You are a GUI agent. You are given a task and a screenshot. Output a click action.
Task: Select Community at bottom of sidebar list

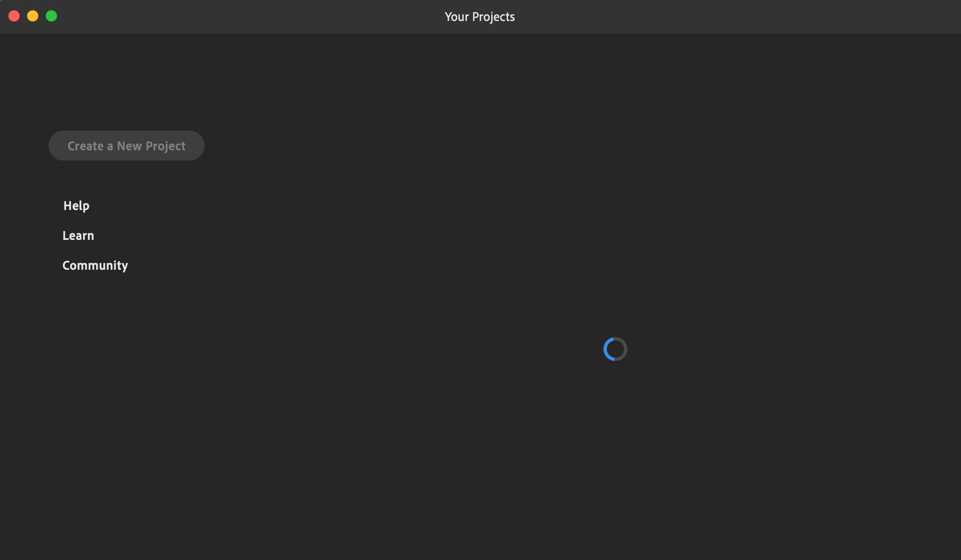[95, 266]
